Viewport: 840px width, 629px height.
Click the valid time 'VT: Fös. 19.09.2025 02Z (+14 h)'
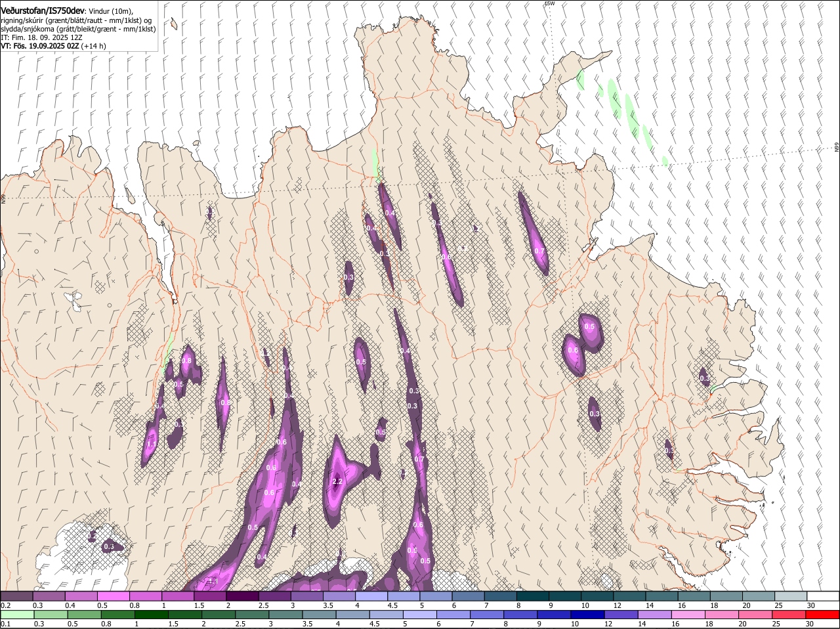tap(53, 47)
